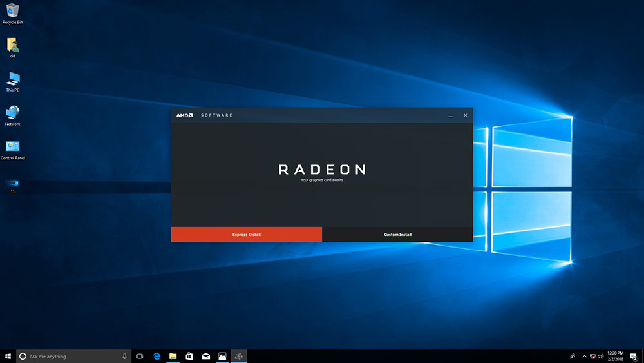This screenshot has height=363, width=644.
Task: Open the Microsoft Store taskbar icon
Action: coord(189,357)
